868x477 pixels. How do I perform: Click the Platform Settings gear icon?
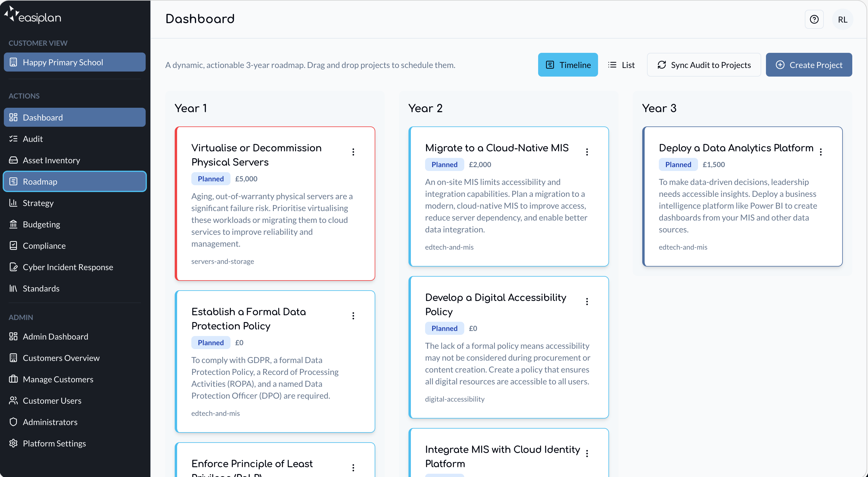pos(13,443)
